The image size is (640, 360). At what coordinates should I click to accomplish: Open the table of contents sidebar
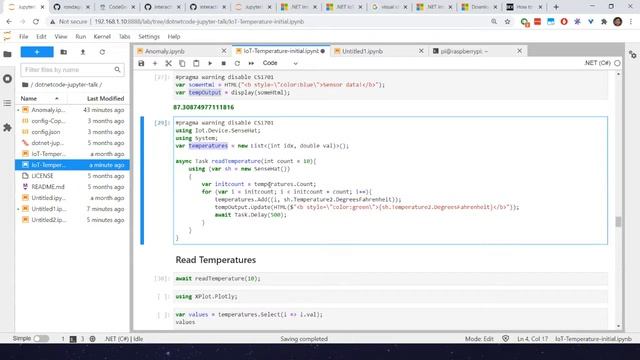[x=7, y=103]
